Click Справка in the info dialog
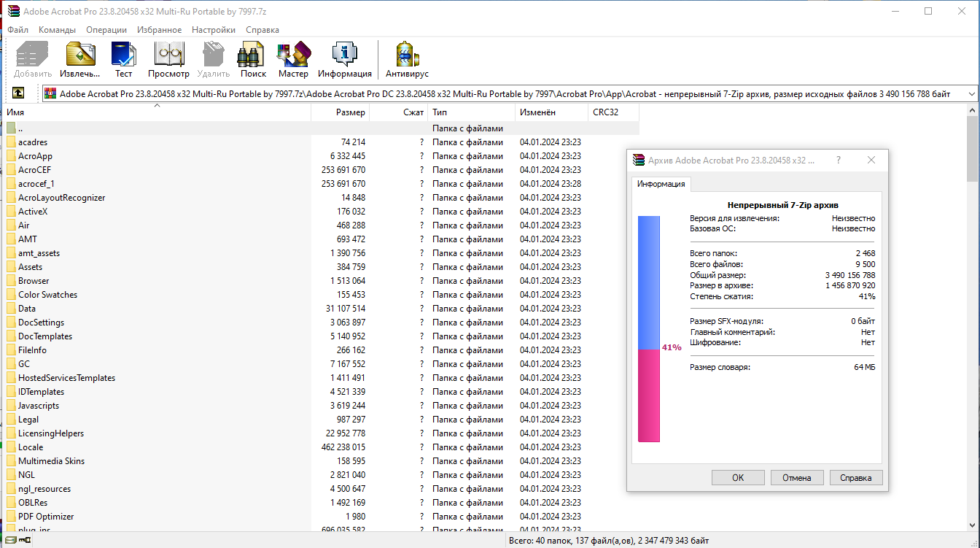 856,477
